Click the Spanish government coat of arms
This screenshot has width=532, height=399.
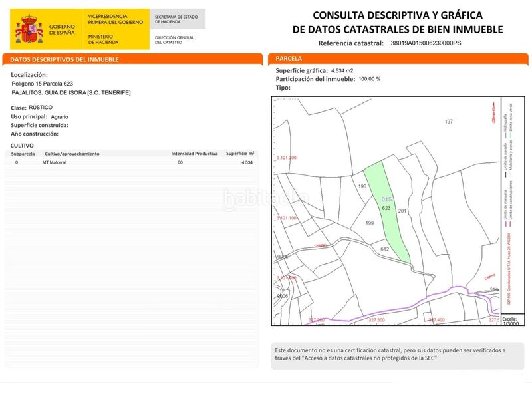point(29,29)
